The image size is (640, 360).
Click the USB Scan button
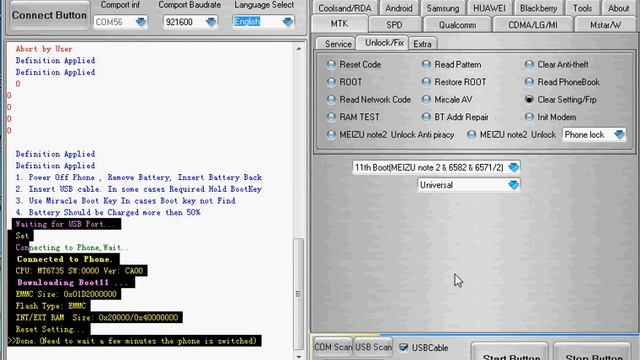(x=373, y=347)
